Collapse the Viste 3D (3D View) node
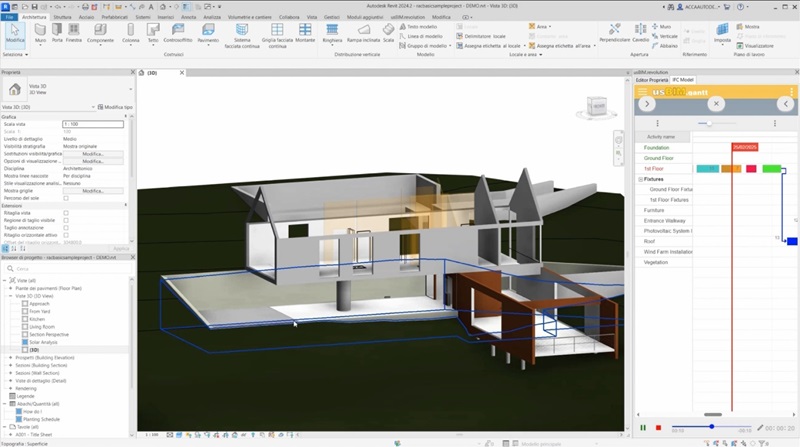This screenshot has width=800, height=447. (10, 296)
